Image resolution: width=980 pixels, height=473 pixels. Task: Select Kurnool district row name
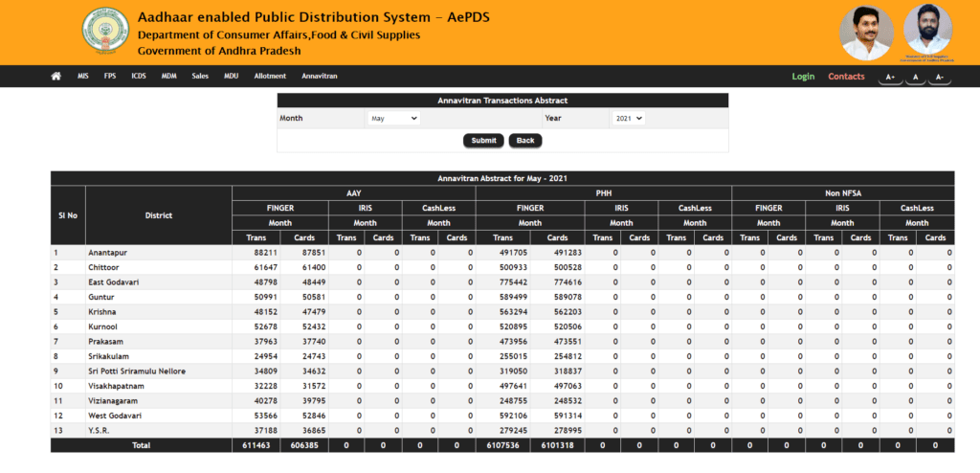[x=102, y=327]
